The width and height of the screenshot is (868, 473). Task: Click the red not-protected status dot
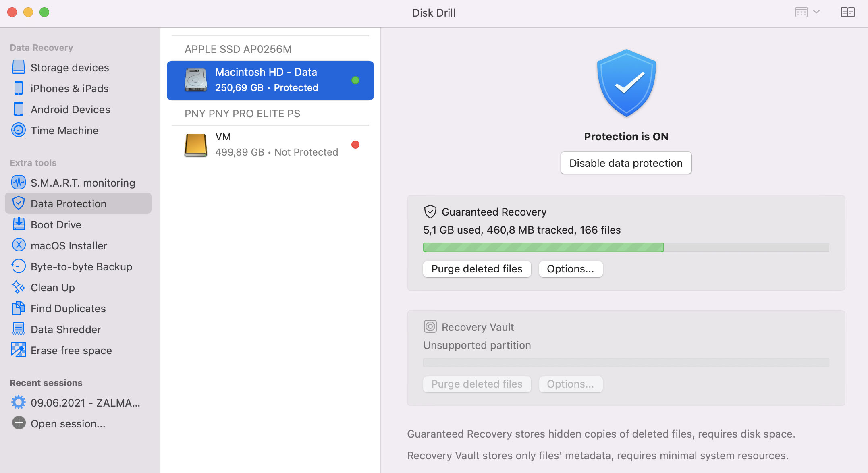click(x=355, y=145)
